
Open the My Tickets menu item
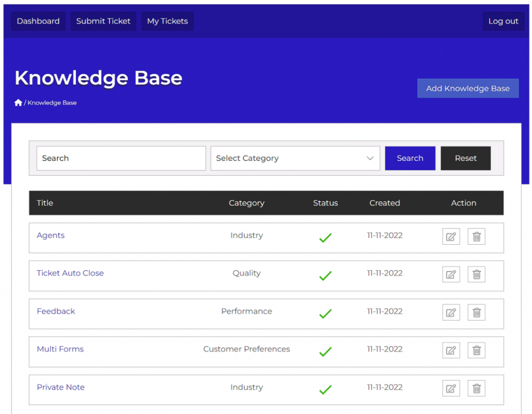tap(167, 21)
